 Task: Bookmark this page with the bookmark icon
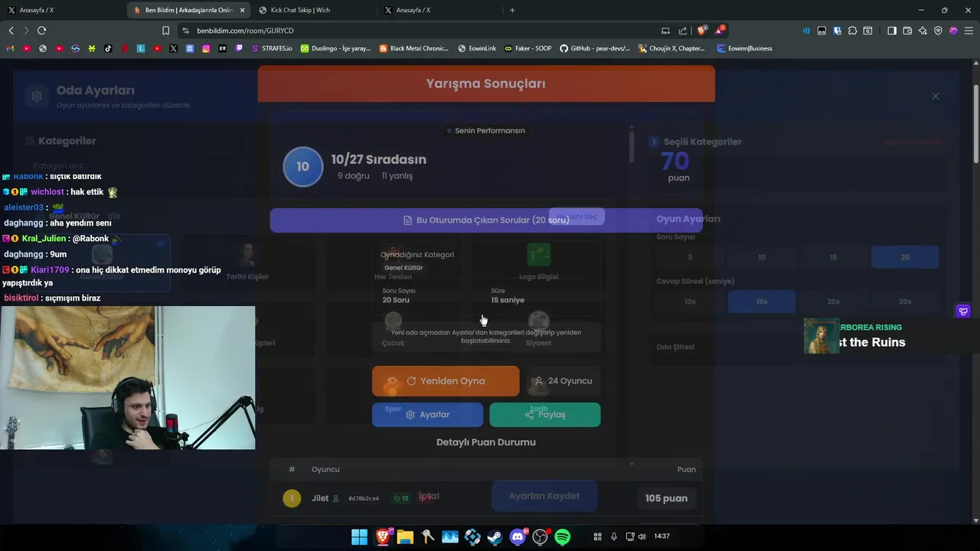tap(165, 31)
